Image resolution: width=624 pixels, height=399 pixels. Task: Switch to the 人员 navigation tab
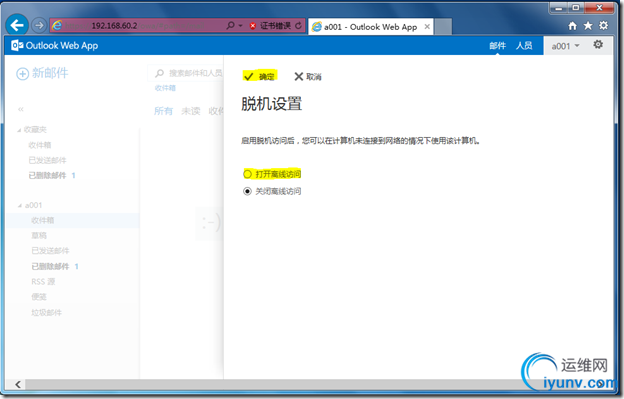524,46
